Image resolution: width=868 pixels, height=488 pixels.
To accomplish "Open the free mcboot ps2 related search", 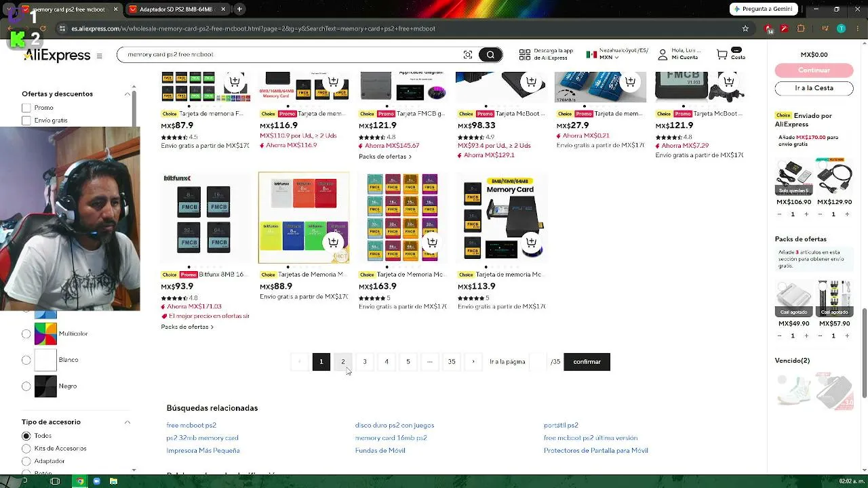I will click(191, 426).
